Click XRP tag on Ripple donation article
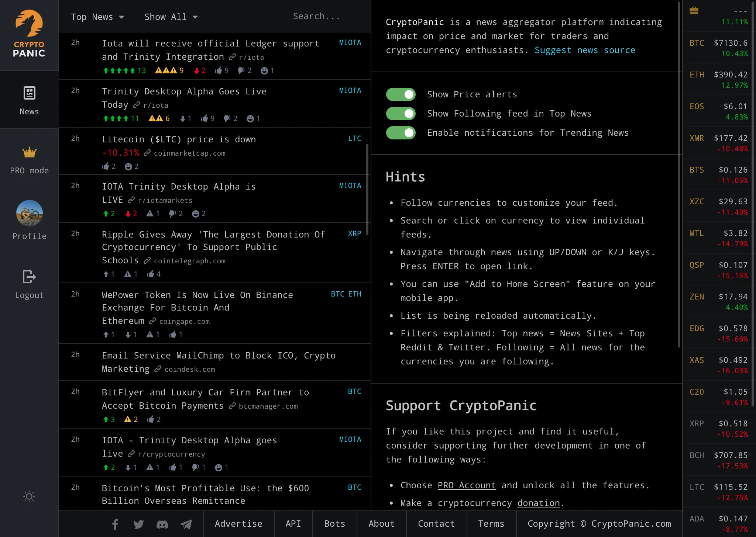 click(354, 233)
